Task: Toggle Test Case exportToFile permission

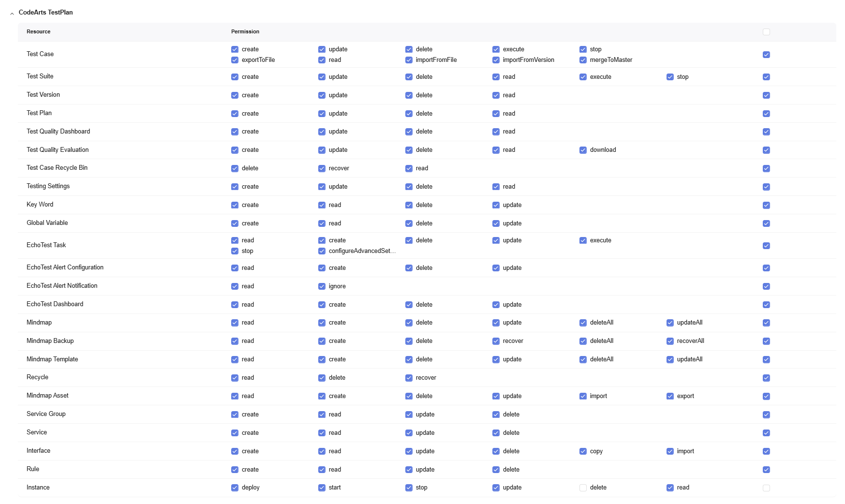Action: pyautogui.click(x=235, y=60)
